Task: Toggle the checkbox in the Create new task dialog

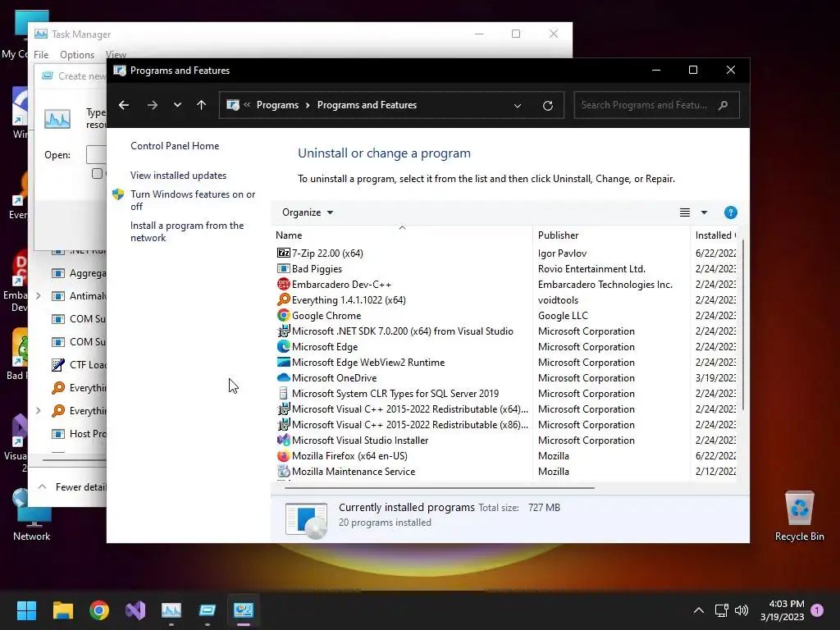Action: (97, 173)
